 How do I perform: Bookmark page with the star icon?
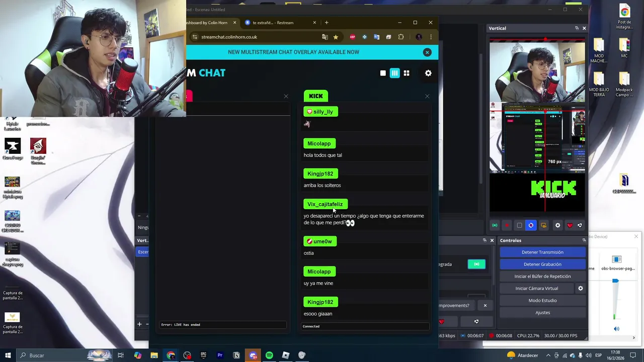coord(336,37)
